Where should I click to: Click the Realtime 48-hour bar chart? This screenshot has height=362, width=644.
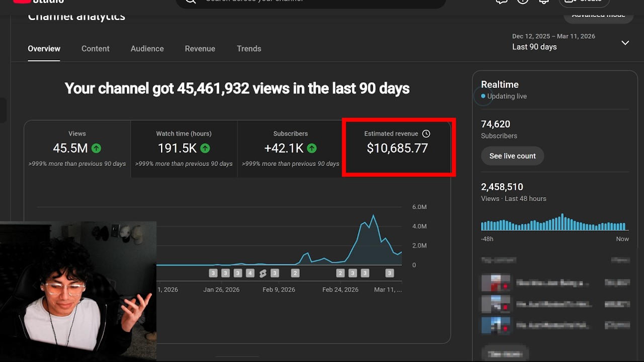point(553,222)
